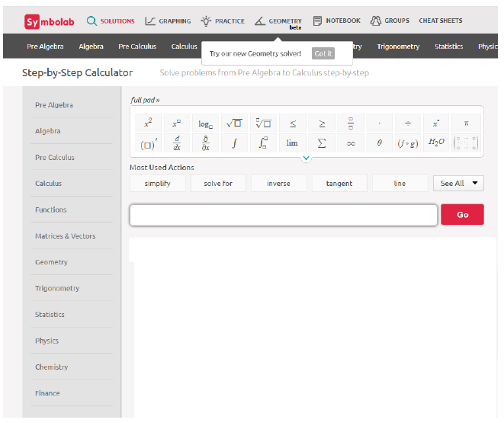The height and width of the screenshot is (423, 504).
Task: Insert fraction template
Action: coord(351,123)
